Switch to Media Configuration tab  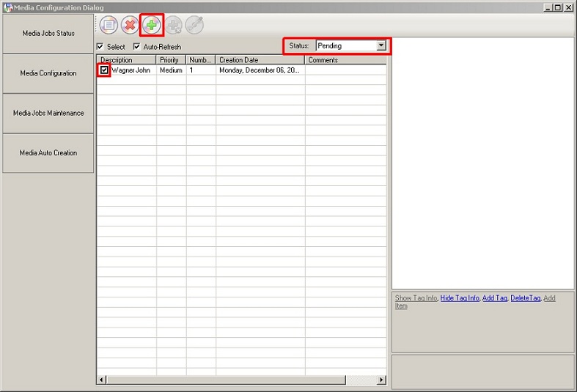48,73
